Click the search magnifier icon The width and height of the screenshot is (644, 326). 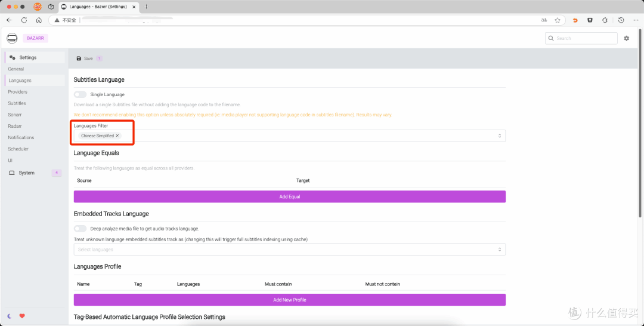coord(551,38)
